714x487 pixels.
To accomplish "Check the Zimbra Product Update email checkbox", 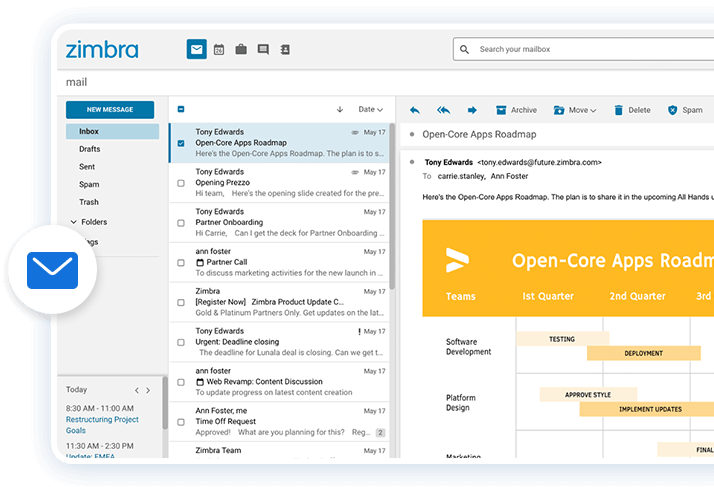I will point(181,302).
